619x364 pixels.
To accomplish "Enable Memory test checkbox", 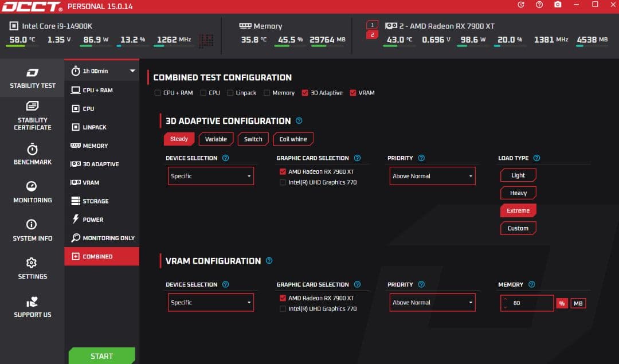I will [267, 93].
